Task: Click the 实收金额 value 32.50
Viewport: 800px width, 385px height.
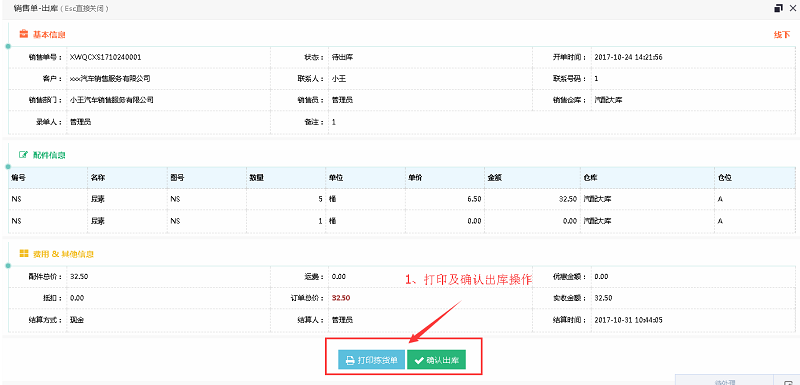Action: click(604, 298)
